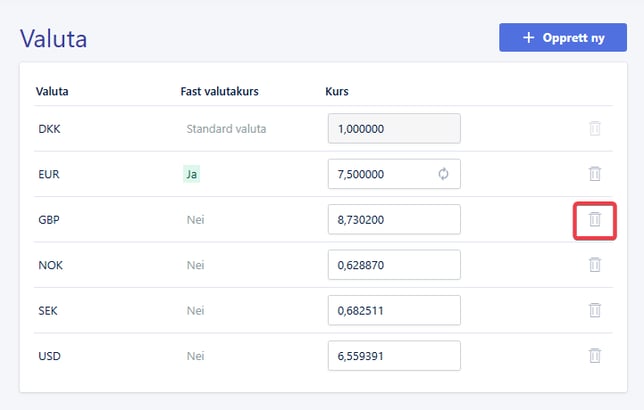Click the USD rate field 6,559391
This screenshot has height=410, width=644.
[x=393, y=356]
